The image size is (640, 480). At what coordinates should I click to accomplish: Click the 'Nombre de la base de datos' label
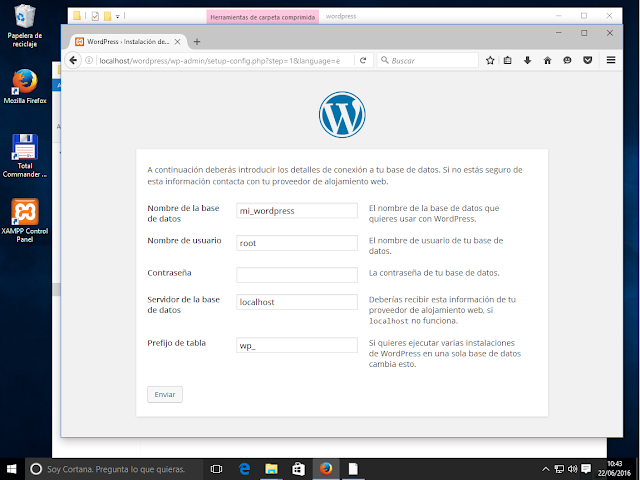point(183,213)
